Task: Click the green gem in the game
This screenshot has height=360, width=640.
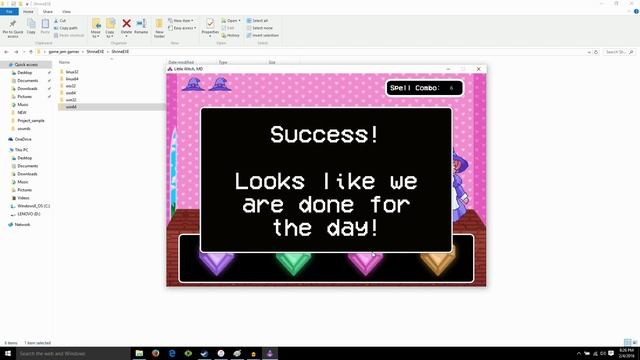Action: (x=293, y=263)
